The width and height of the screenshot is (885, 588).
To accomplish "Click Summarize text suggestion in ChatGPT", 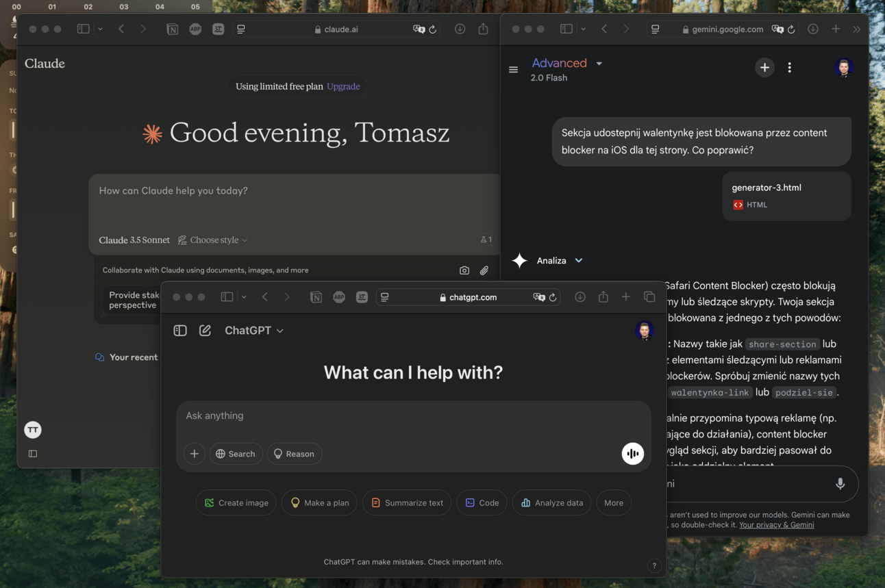I will [x=407, y=502].
